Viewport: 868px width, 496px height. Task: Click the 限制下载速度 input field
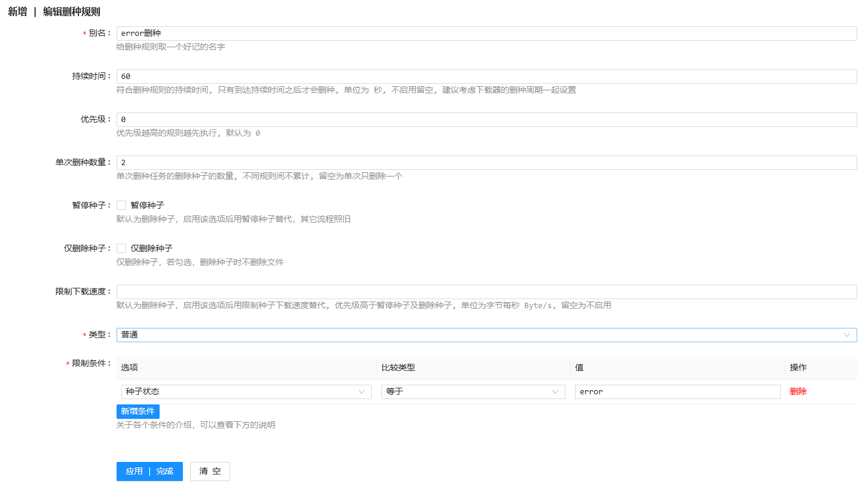[486, 292]
